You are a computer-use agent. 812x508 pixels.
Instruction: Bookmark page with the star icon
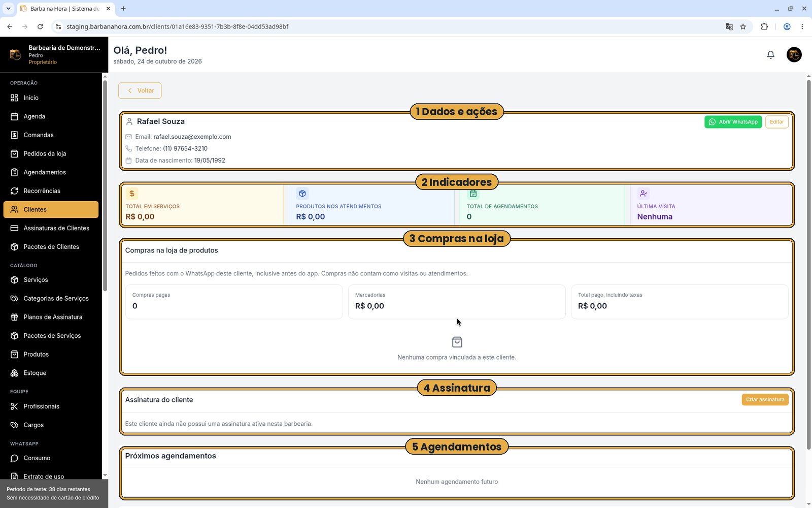[x=743, y=26]
